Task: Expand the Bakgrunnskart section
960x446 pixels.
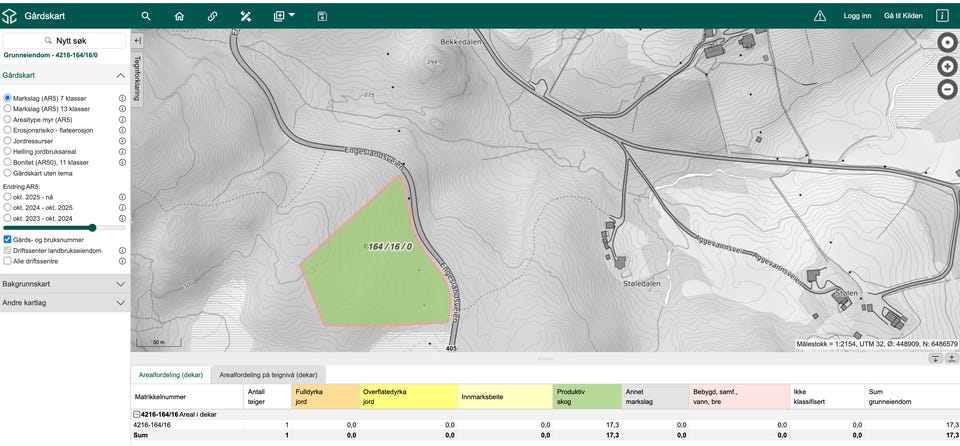Action: [64, 284]
